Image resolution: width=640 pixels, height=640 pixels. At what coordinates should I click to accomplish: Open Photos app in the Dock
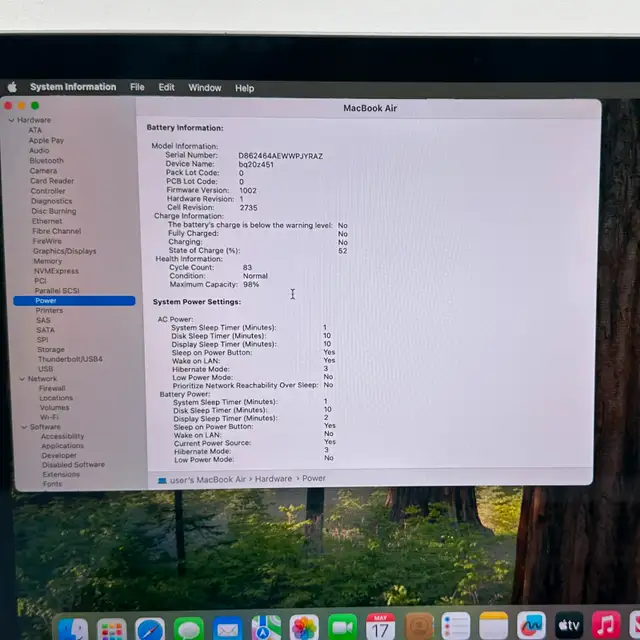[304, 628]
